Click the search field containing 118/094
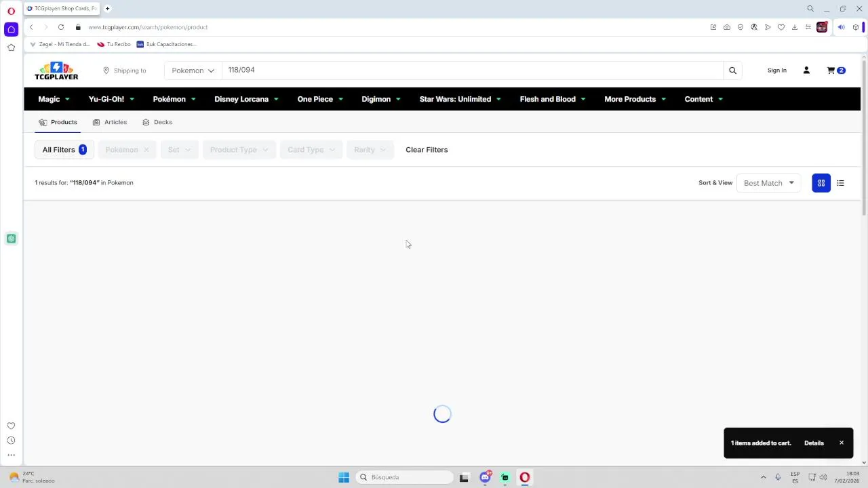This screenshot has width=868, height=488. point(473,70)
